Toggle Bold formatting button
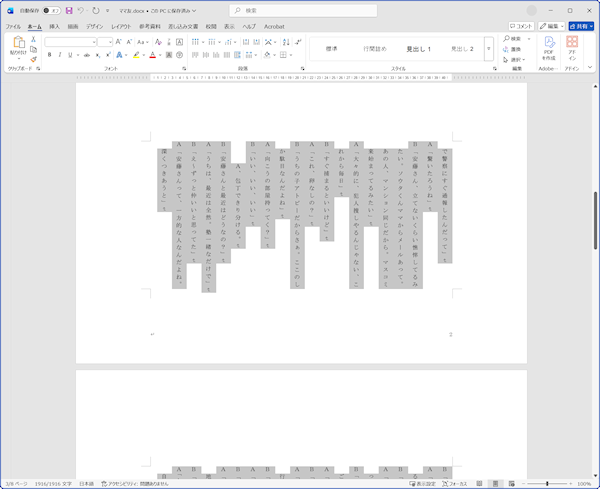The image size is (600, 489). pyautogui.click(x=49, y=55)
